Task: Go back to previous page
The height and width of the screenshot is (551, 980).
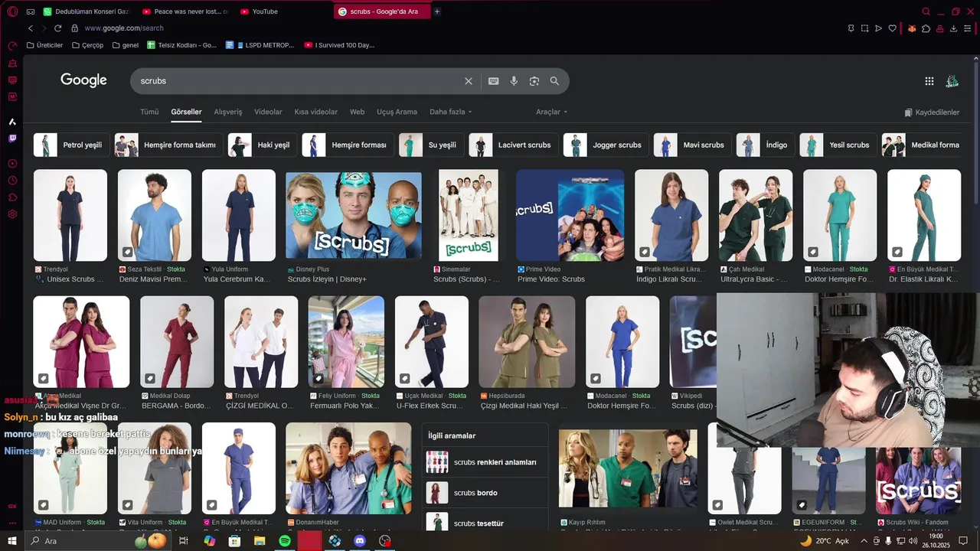Action: point(31,28)
